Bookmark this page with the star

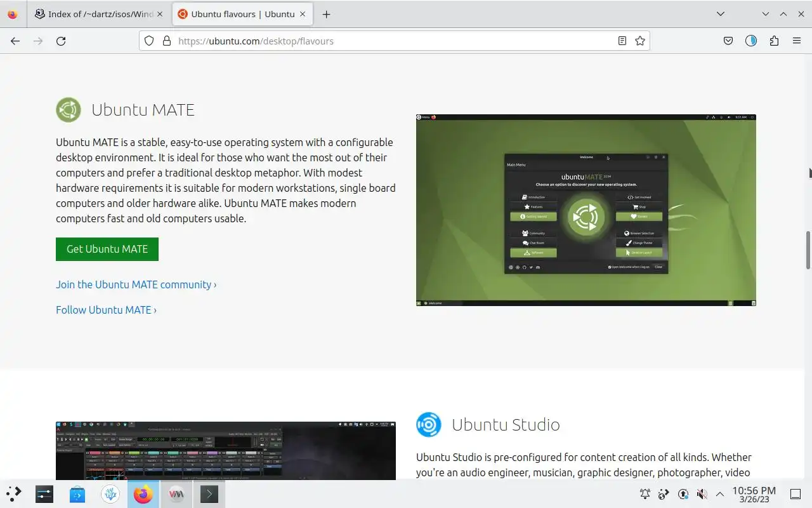pos(640,41)
